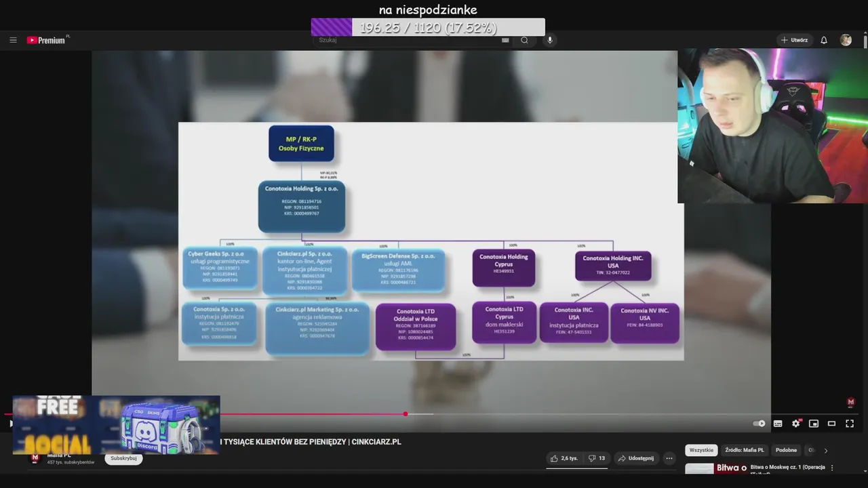
Task: Click the 196.25 / 1120 goal progress bar
Action: coord(428,27)
